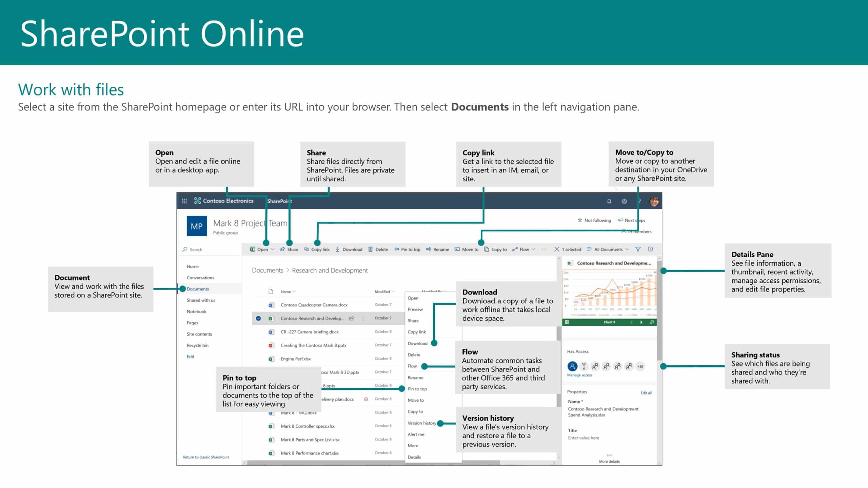Click the Manage access link
The image size is (868, 488).
tap(579, 375)
